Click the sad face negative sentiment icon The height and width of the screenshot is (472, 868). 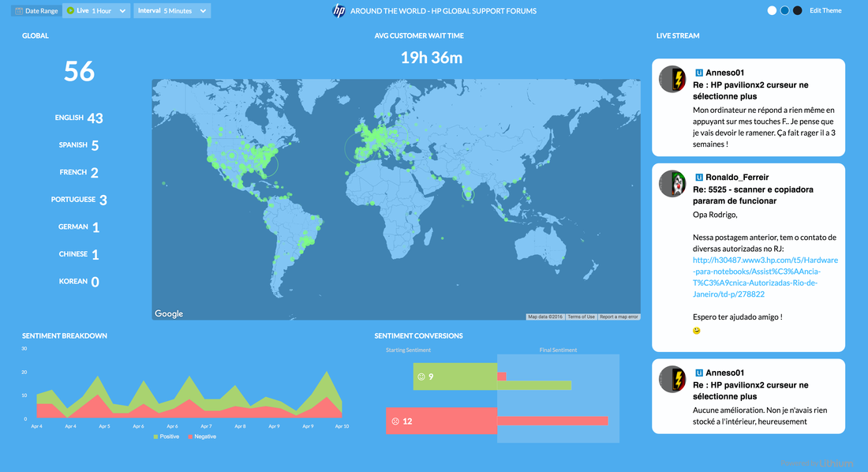coord(394,421)
